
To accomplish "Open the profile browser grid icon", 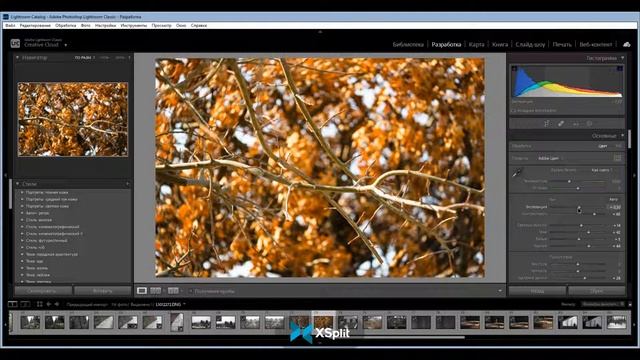I will [x=618, y=158].
